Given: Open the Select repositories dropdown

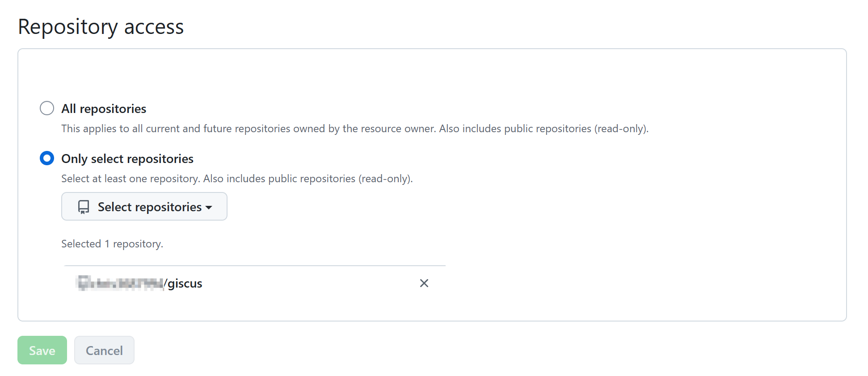Looking at the screenshot, I should click(144, 206).
